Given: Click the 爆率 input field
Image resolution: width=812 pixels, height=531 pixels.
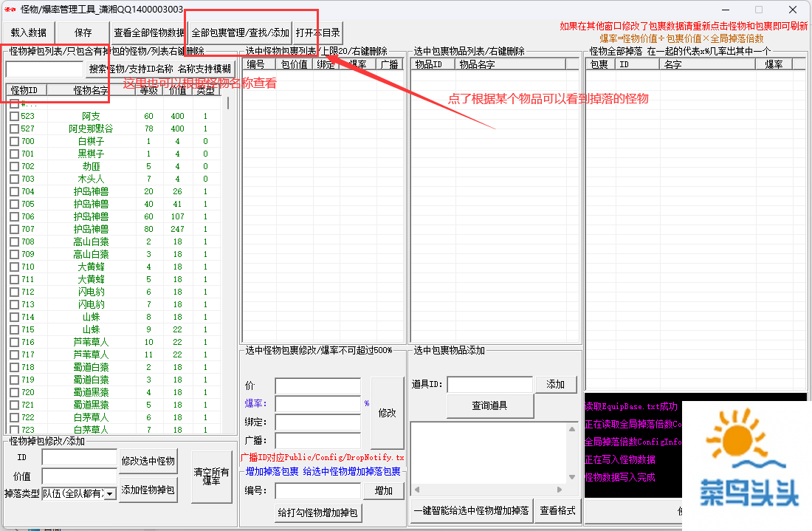Looking at the screenshot, I should [318, 404].
